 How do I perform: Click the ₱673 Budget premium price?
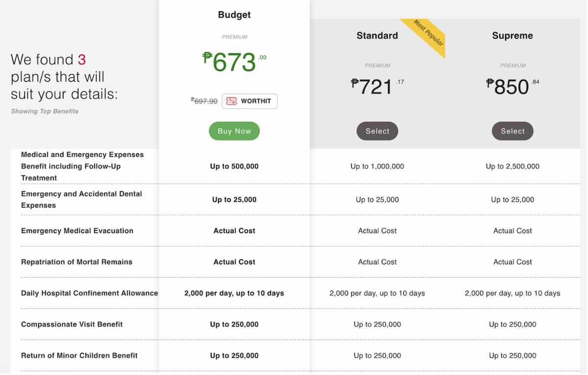pyautogui.click(x=234, y=62)
